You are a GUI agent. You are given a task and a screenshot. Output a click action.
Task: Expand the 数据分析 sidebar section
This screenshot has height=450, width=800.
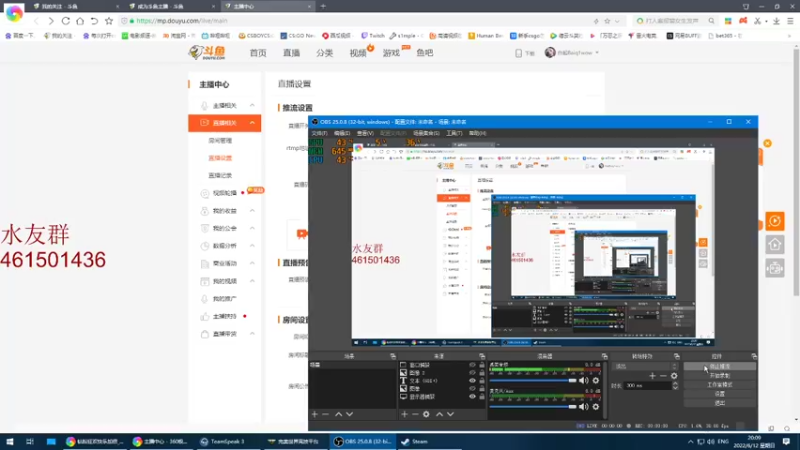point(252,246)
